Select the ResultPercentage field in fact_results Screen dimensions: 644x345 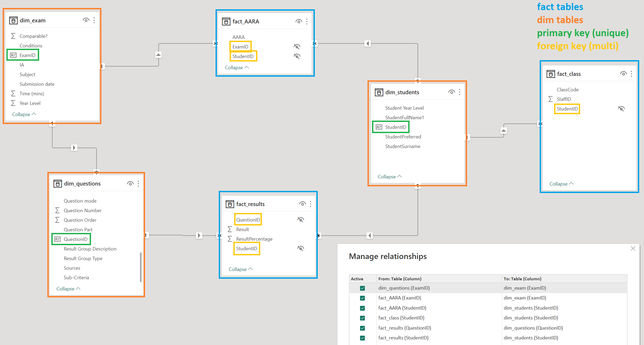pos(254,239)
